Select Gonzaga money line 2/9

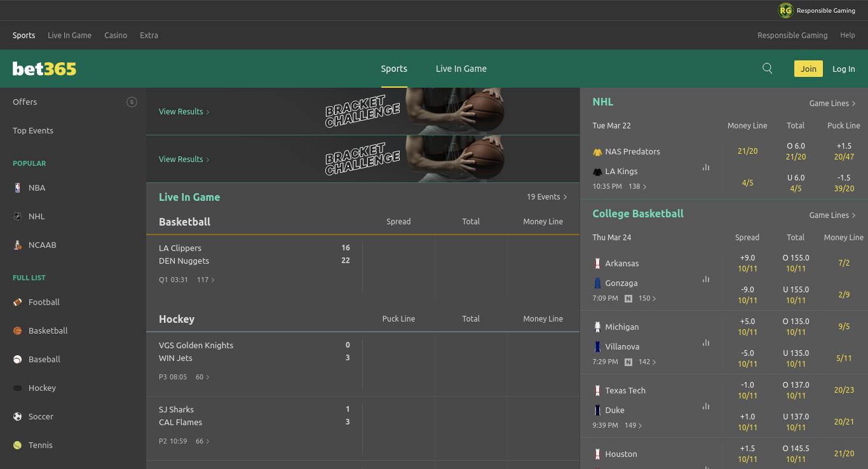coord(844,295)
